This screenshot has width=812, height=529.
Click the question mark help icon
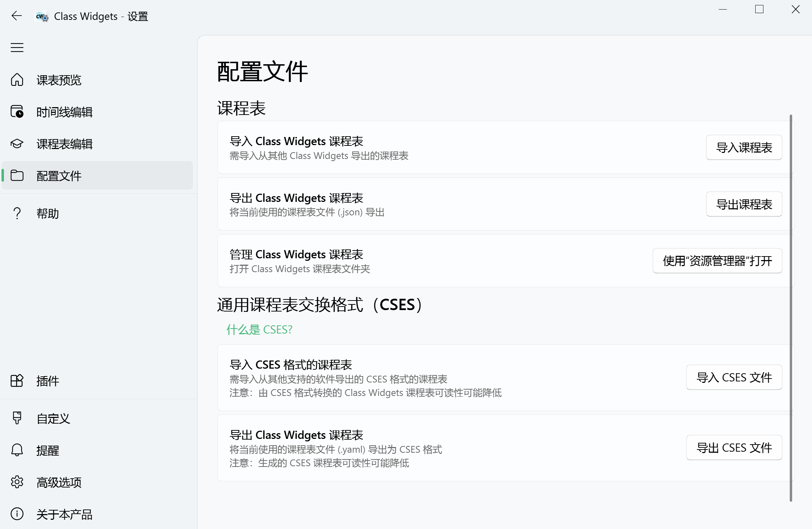point(17,213)
